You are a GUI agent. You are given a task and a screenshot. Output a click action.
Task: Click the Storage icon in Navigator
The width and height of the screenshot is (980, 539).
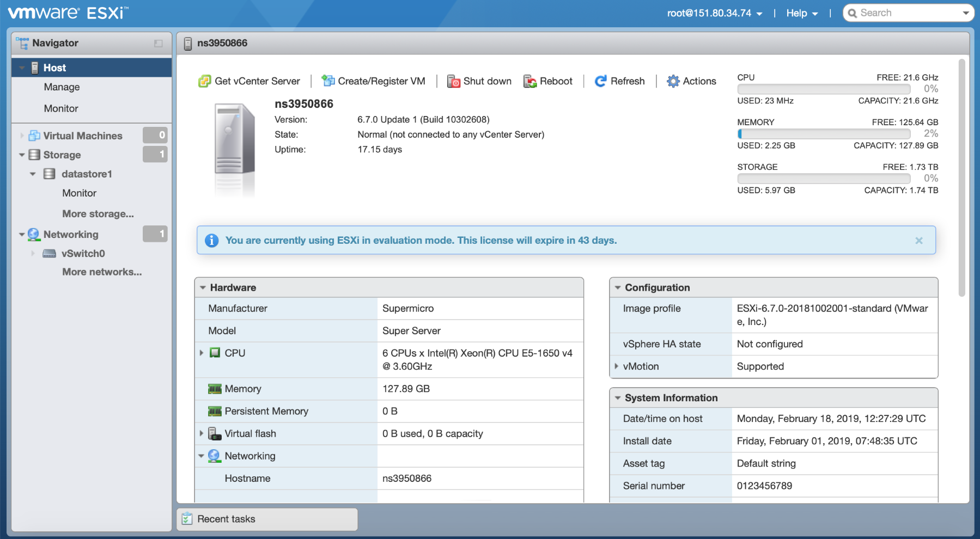(34, 155)
